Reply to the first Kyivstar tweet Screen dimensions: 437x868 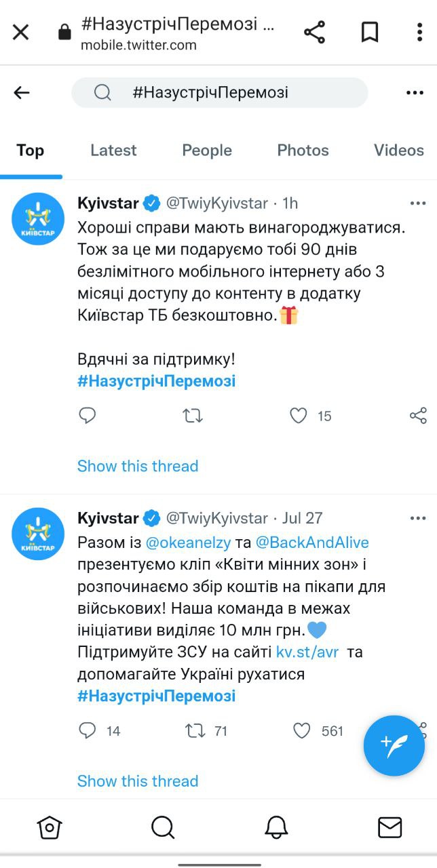(x=87, y=416)
